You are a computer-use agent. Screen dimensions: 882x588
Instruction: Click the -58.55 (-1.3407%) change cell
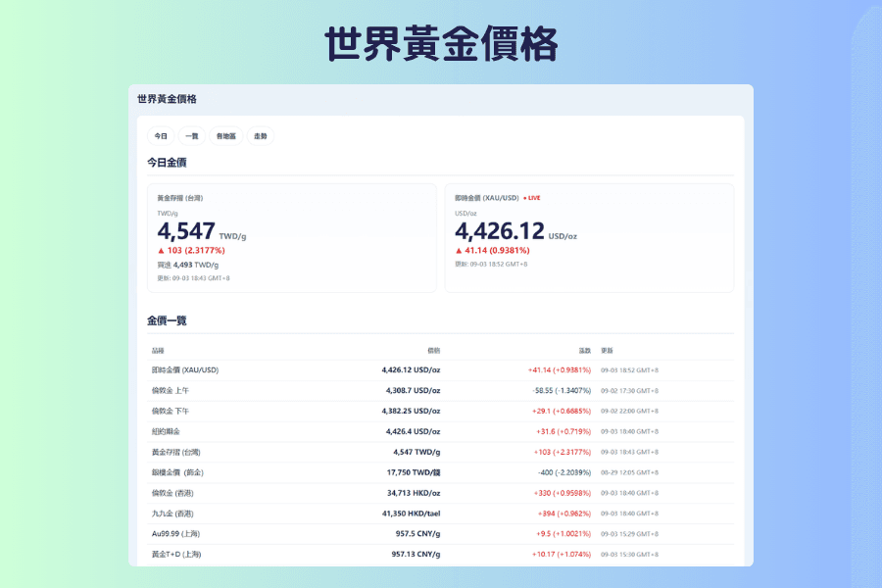[x=562, y=390]
